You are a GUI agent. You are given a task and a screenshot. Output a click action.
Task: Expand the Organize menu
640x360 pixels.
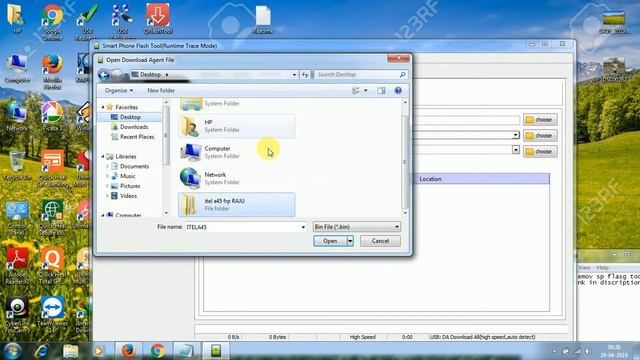(118, 91)
